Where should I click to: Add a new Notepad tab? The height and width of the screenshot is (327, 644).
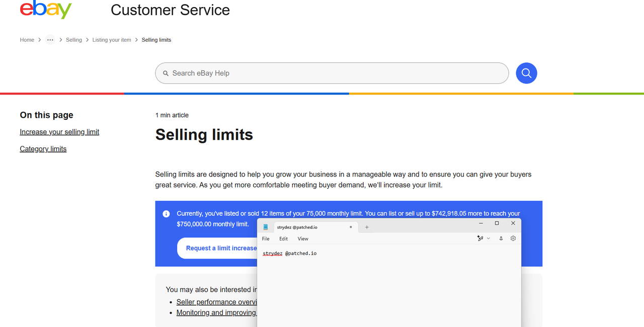(367, 227)
